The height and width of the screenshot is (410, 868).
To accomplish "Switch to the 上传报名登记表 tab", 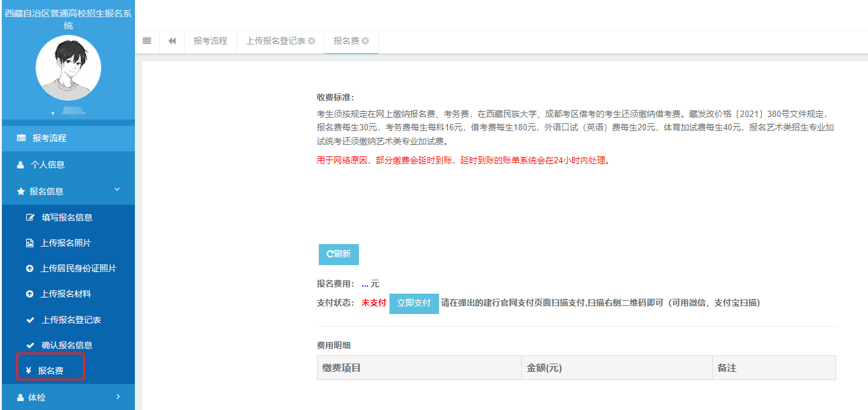I will [276, 41].
